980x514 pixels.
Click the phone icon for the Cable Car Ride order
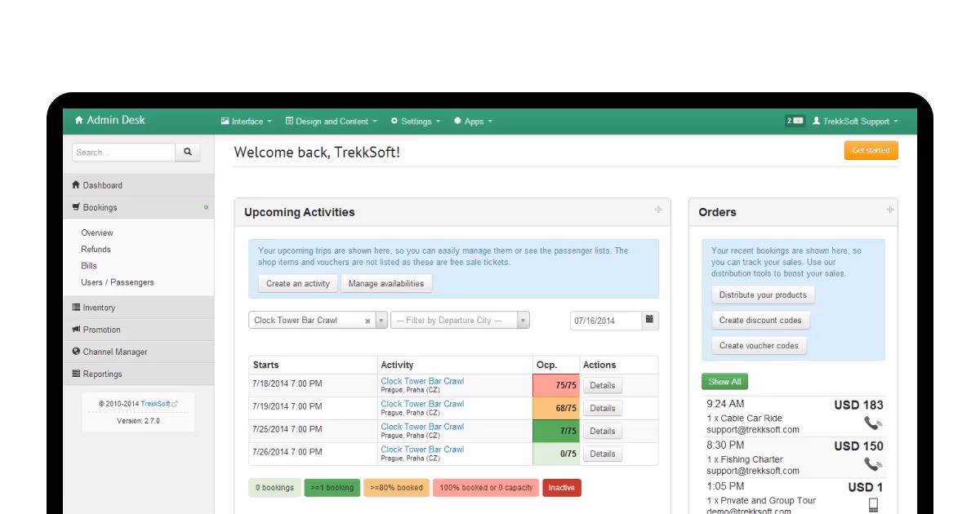873,423
